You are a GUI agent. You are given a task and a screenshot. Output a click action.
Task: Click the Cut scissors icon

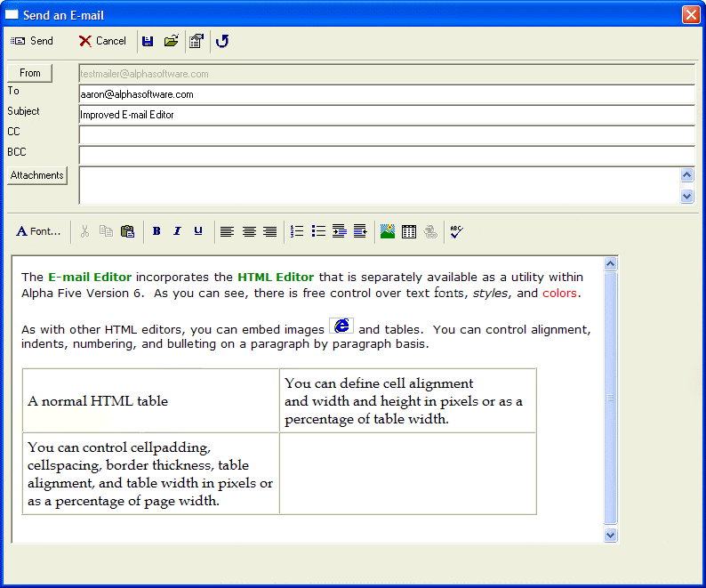coord(84,231)
